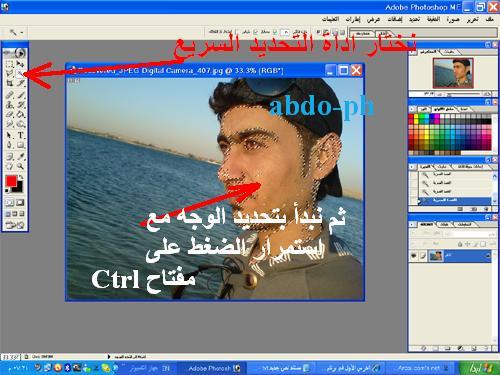Click red foreground color swatch in toolbox
The image size is (500, 375).
[x=11, y=181]
